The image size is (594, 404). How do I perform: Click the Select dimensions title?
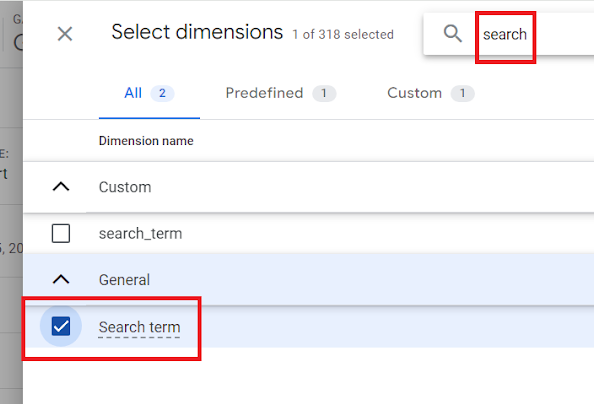click(x=197, y=32)
